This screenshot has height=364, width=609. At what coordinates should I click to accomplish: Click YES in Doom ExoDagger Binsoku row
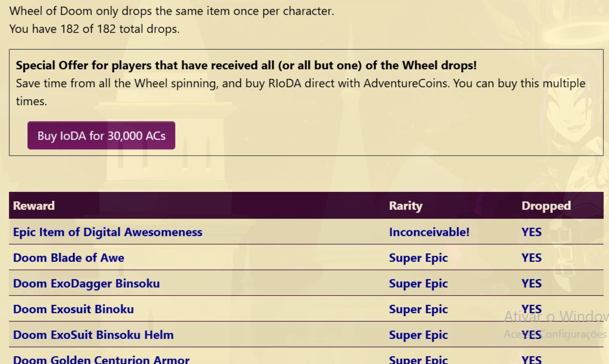[531, 283]
